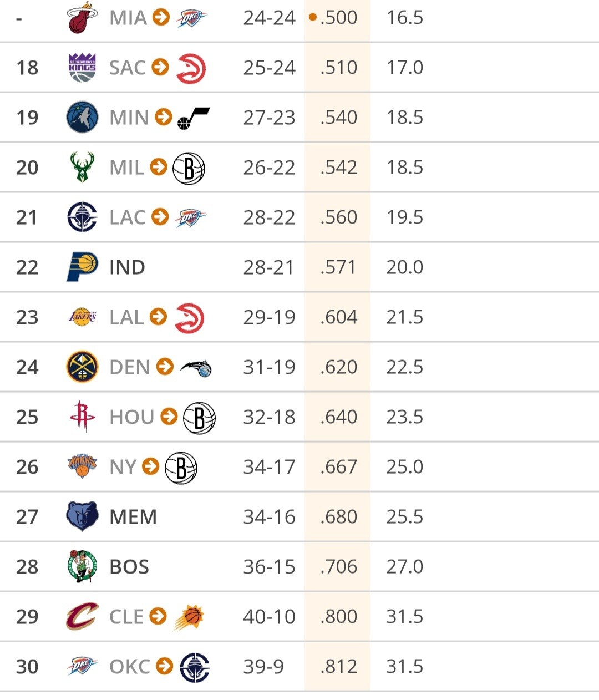This screenshot has width=599, height=700.
Task: Click orange arrow next to HOU
Action: pos(169,417)
